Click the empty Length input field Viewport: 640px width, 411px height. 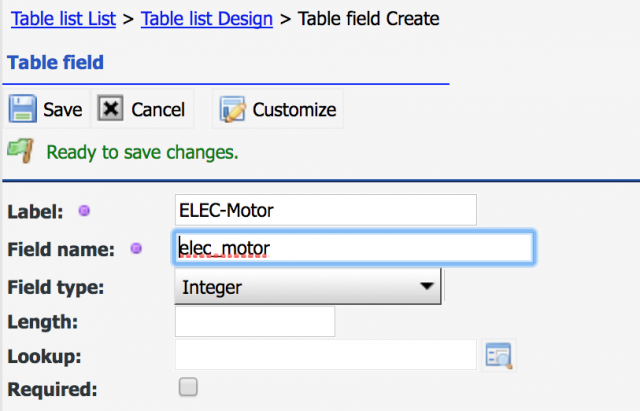pyautogui.click(x=255, y=322)
